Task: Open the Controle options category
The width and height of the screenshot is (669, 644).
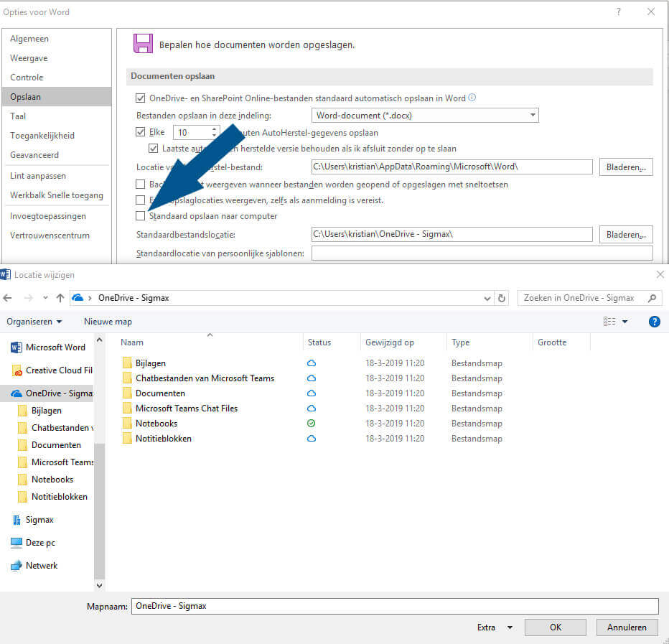Action: pyautogui.click(x=27, y=78)
